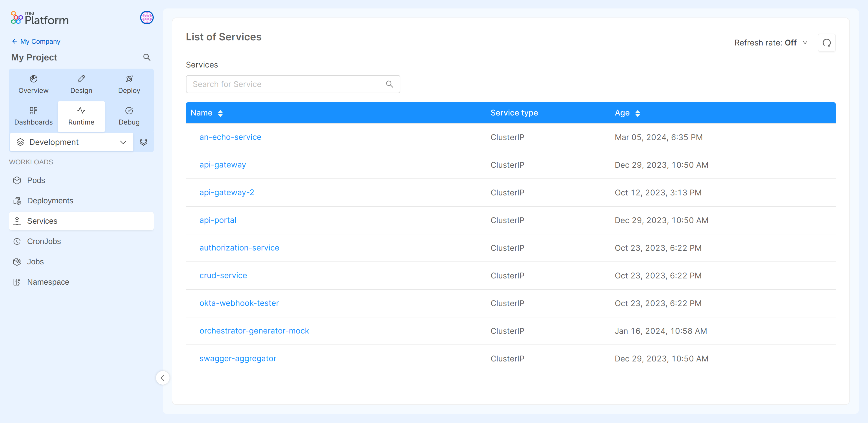Open the CronJobs workloads view
The image size is (868, 423).
tap(44, 241)
